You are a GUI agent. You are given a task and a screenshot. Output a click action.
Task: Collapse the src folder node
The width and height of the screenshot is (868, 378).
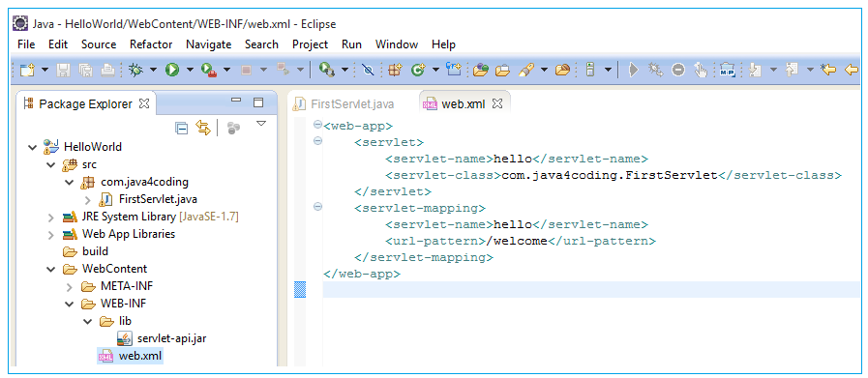pyautogui.click(x=51, y=165)
